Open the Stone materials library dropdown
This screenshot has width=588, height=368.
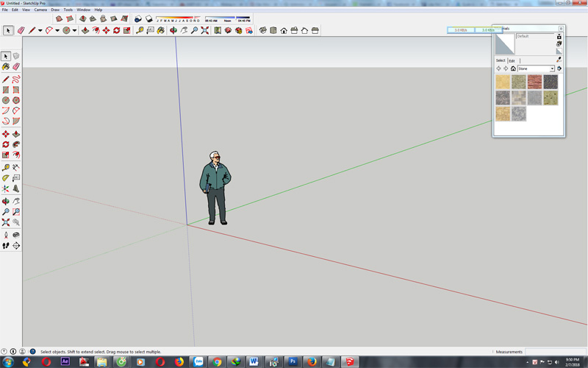(x=552, y=68)
